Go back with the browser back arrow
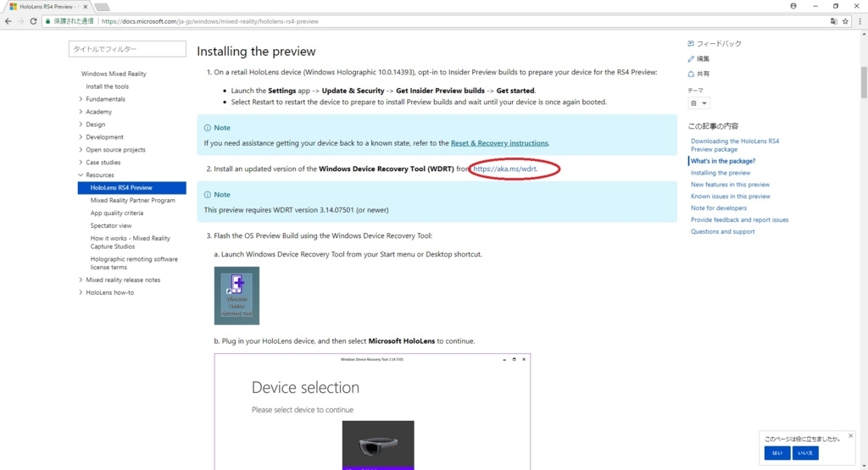868x470 pixels. click(8, 21)
